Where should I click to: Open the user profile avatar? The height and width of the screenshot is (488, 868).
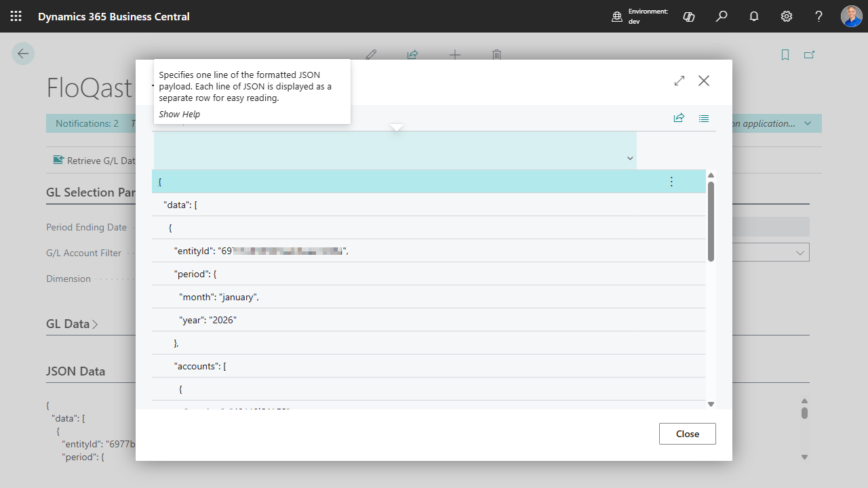pyautogui.click(x=852, y=16)
